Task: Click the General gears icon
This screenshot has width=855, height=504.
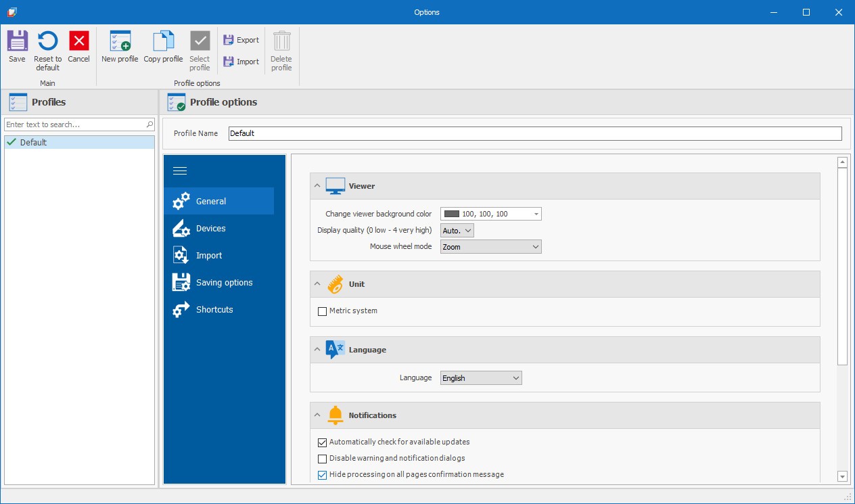Action: click(181, 201)
